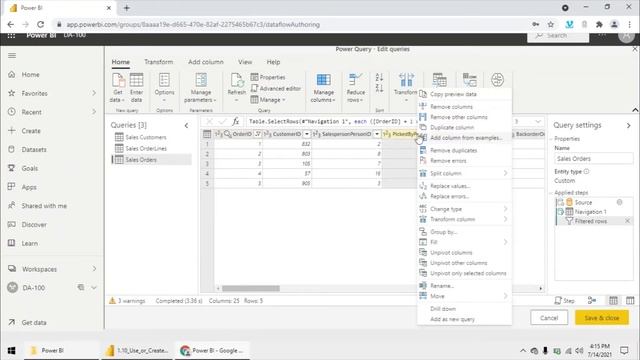
Task: Confirm the formula with the checkmark icon
Action: tap(222, 122)
